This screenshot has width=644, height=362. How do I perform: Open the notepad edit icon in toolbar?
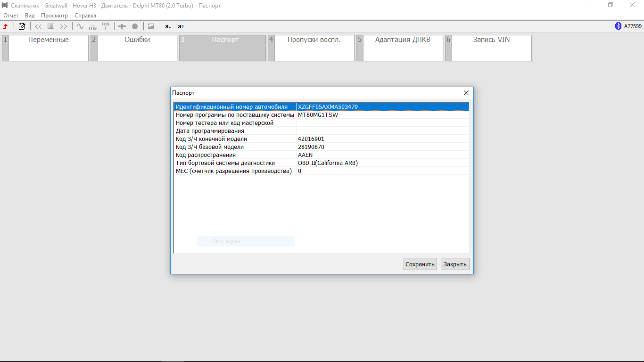(x=22, y=26)
